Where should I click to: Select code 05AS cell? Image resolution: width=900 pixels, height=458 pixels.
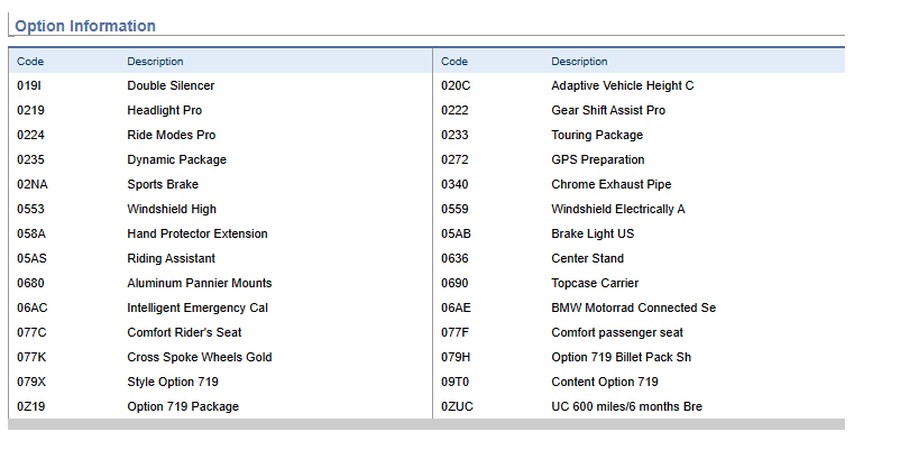(32, 258)
